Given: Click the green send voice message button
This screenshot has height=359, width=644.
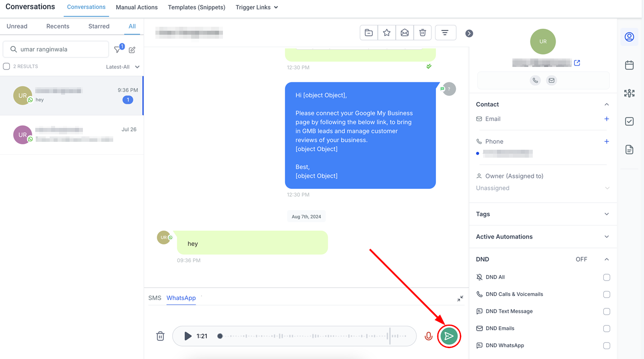Looking at the screenshot, I should click(x=449, y=336).
